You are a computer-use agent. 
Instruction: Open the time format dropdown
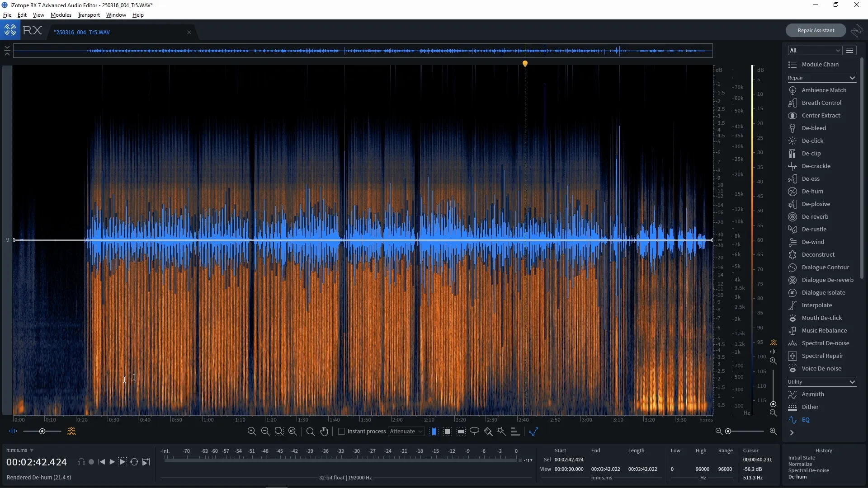coord(20,450)
